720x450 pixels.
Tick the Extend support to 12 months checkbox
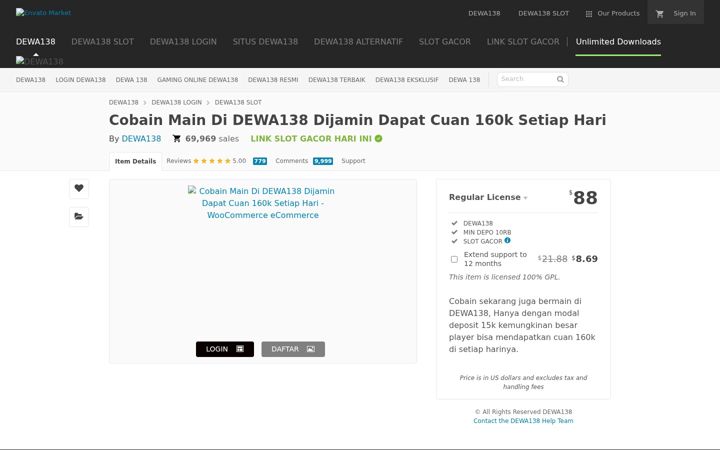click(454, 259)
